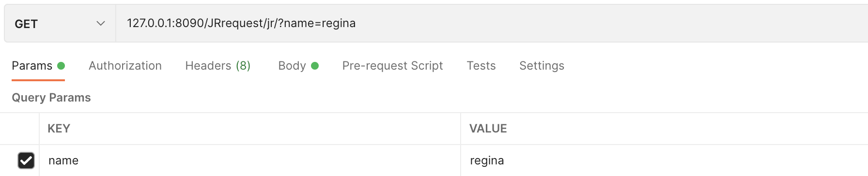Open the Authorization tab
This screenshot has height=176, width=868.
(x=125, y=66)
